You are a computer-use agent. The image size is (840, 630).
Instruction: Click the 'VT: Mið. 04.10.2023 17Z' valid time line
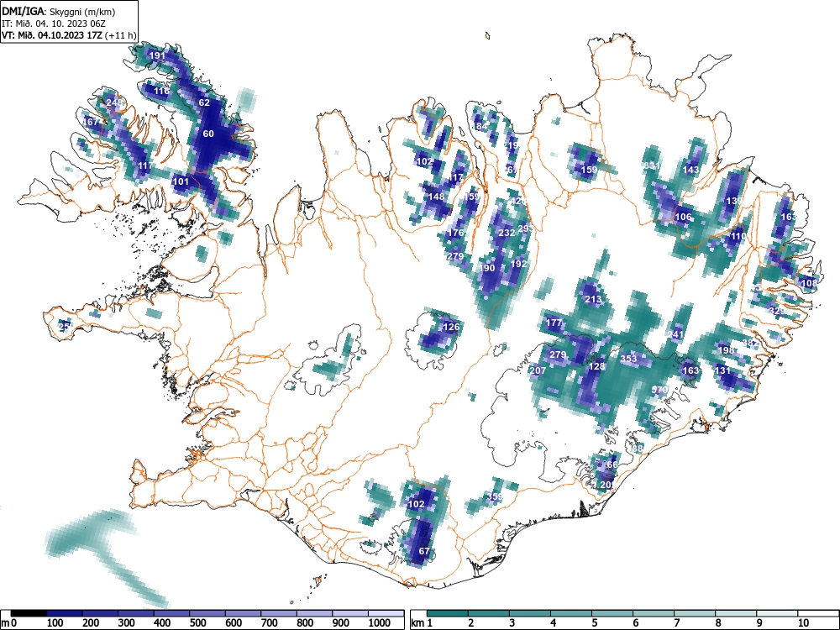(53, 35)
